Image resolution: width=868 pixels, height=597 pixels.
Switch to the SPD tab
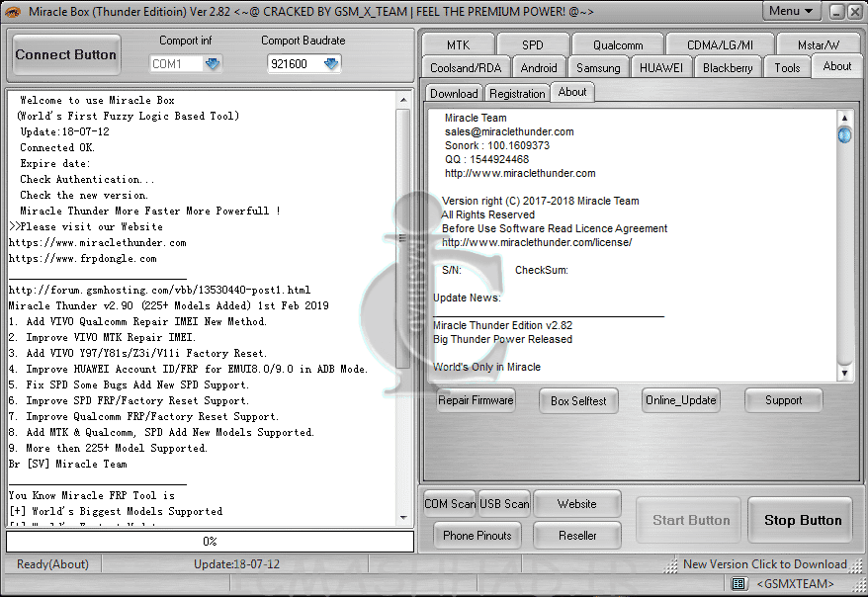coord(533,44)
